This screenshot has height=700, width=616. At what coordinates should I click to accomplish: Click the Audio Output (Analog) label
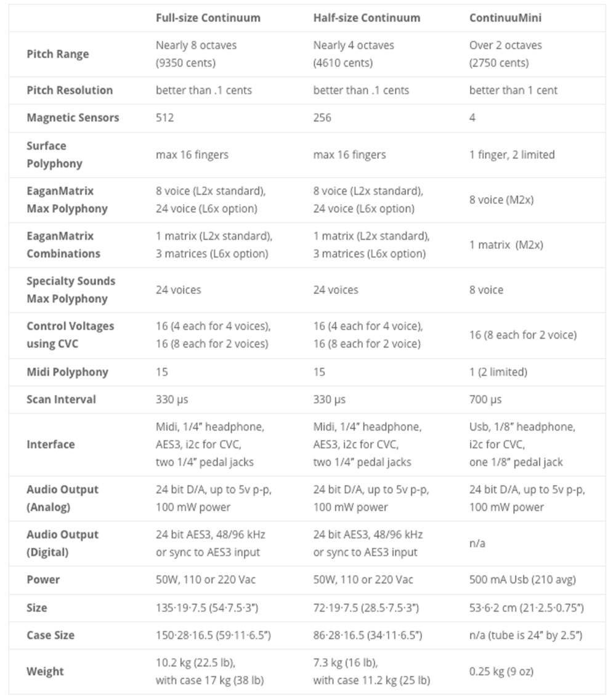[62, 499]
